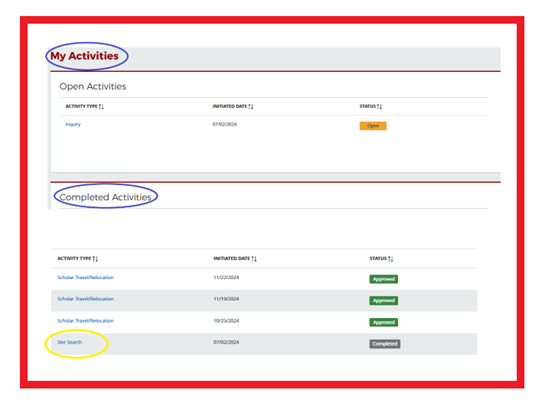
Task: Select the Open Activities section heading
Action: [93, 86]
